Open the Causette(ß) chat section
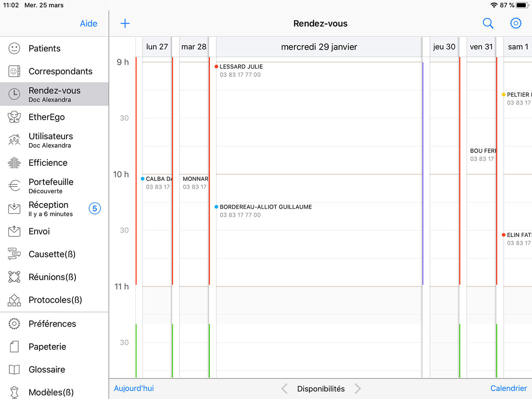 pos(52,254)
